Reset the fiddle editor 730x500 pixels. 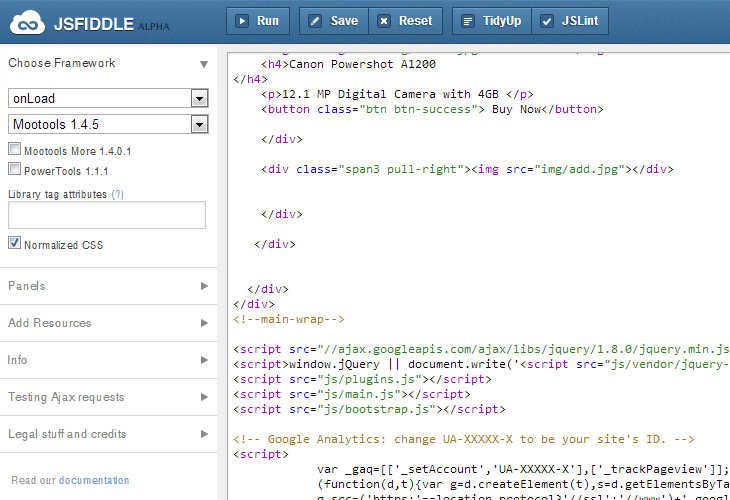coord(406,21)
